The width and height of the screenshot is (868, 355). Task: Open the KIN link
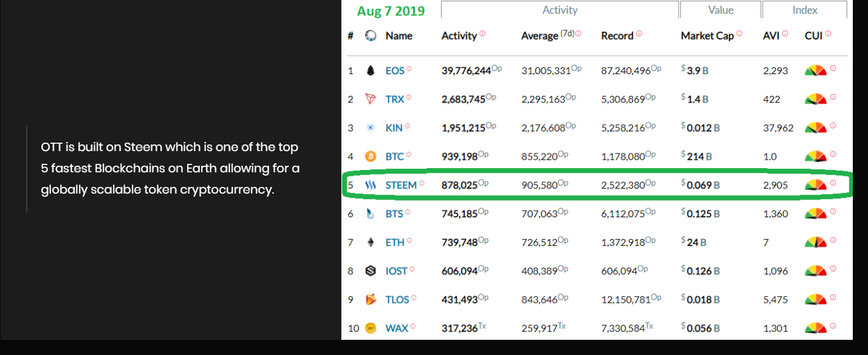(x=394, y=127)
